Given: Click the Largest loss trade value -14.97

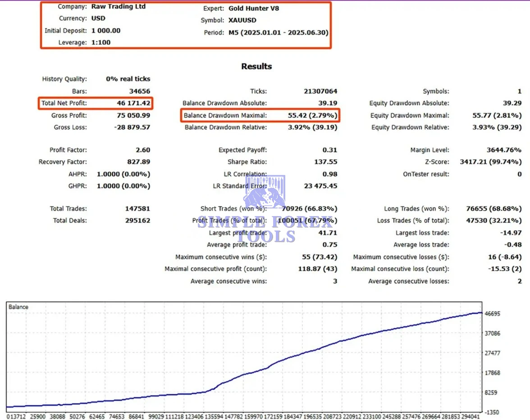Looking at the screenshot, I should [511, 233].
